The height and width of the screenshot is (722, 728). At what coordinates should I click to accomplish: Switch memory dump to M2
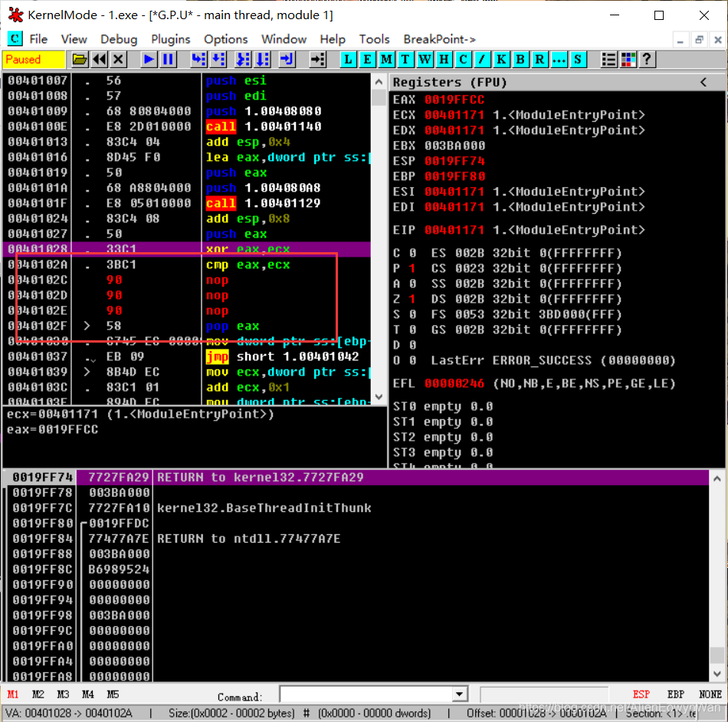point(38,694)
